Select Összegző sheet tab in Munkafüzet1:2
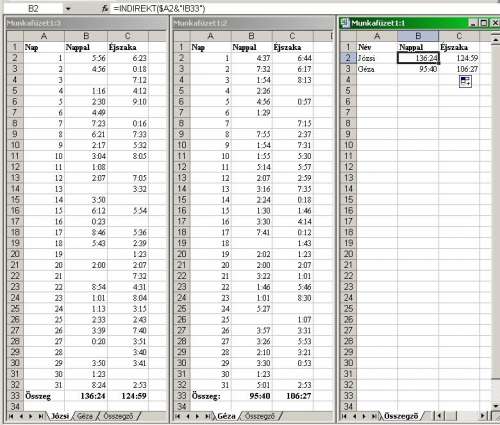Screen dimensions: 500x425 coord(260,416)
